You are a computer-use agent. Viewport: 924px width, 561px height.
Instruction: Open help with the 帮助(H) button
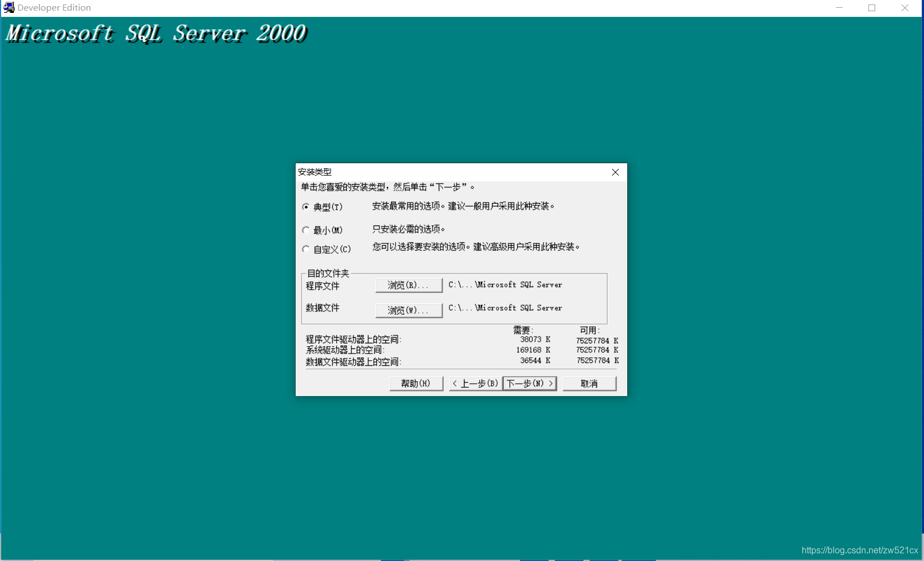(x=416, y=383)
